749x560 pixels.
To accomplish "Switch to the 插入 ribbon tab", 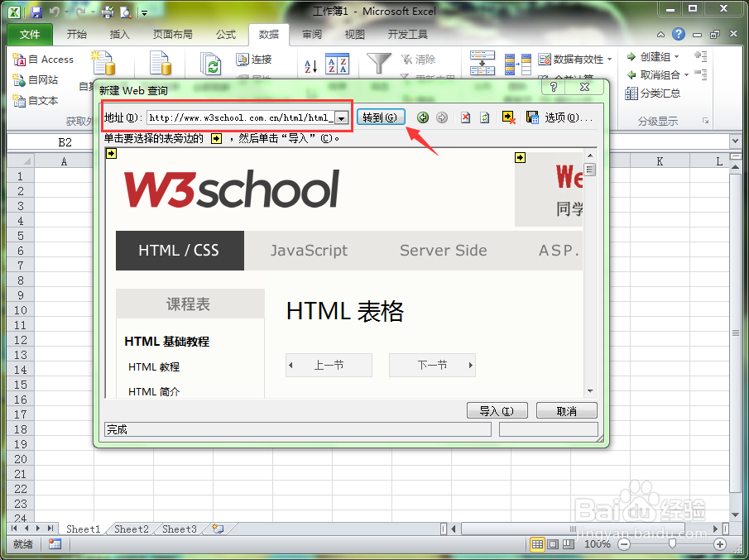I will click(119, 35).
